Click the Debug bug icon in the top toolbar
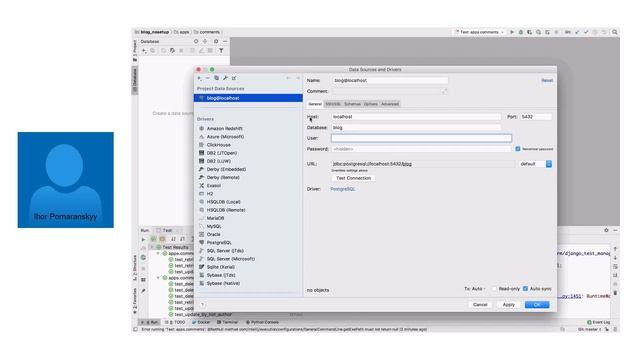Image resolution: width=640 pixels, height=360 pixels. 521,32
